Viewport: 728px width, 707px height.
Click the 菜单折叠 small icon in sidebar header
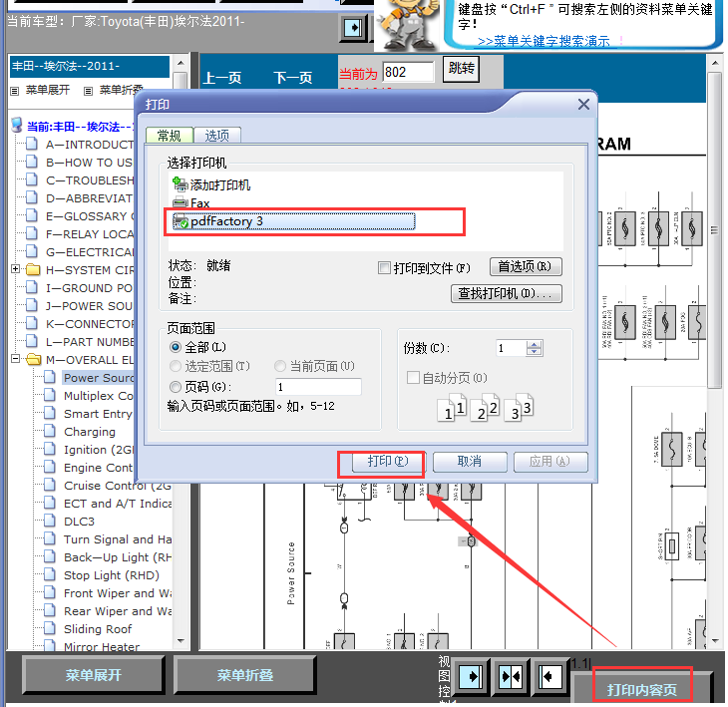click(x=88, y=91)
